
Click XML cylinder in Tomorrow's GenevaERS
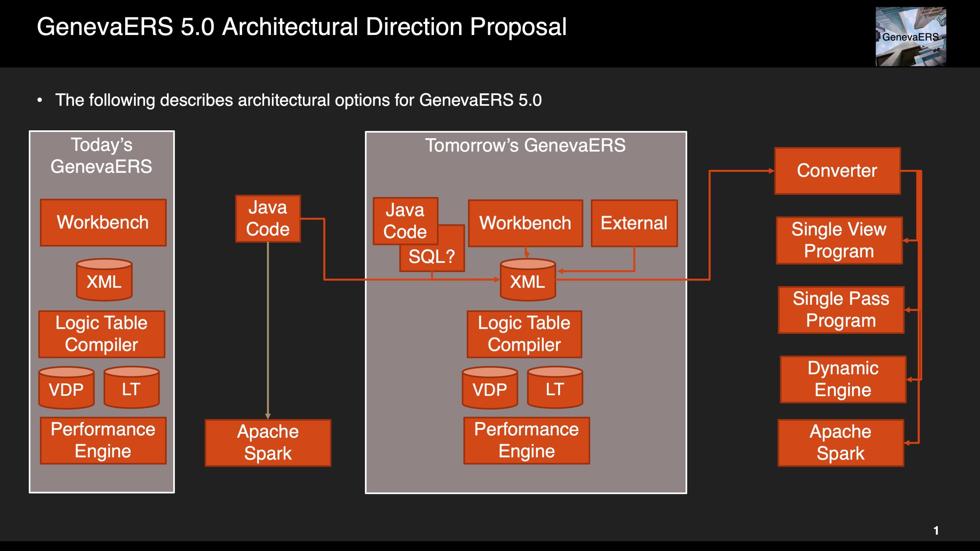[528, 280]
